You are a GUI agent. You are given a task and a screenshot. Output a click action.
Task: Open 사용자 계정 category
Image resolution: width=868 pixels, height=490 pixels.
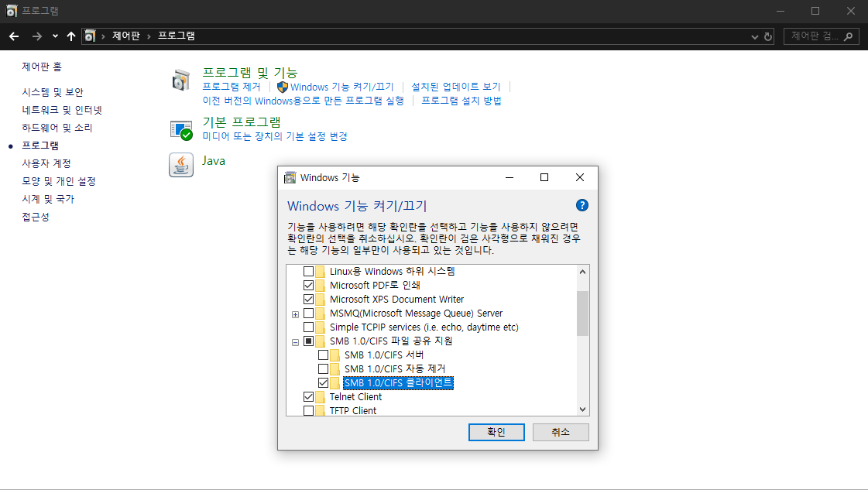coord(46,163)
